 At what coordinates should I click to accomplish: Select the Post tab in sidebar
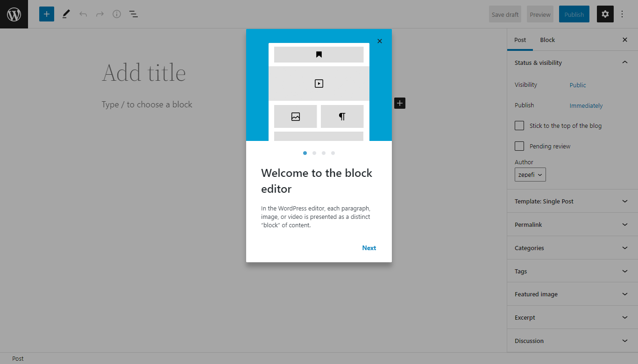point(520,40)
